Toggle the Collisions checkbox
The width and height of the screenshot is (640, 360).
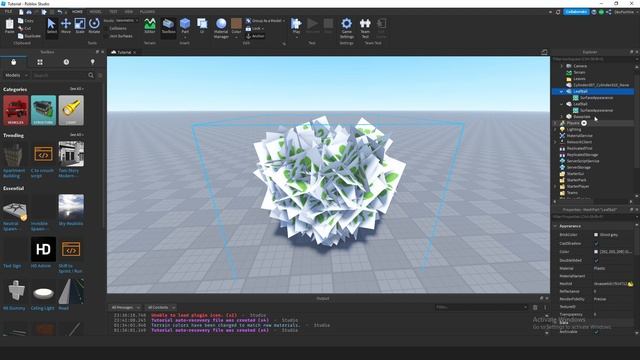point(107,28)
